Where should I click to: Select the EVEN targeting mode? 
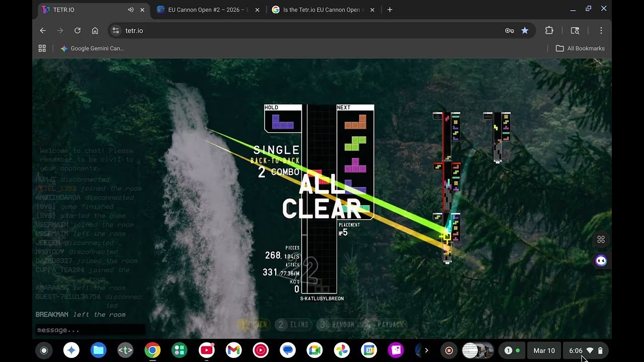(x=254, y=325)
